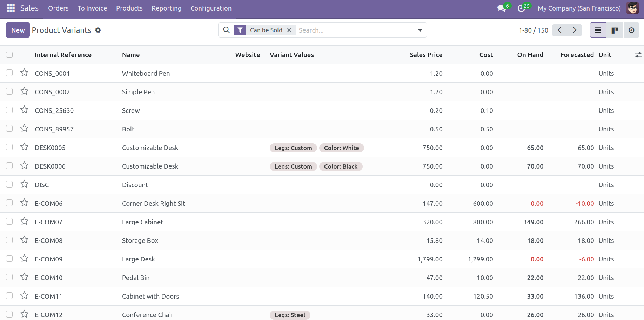Expand the search options dropdown arrow

click(420, 30)
